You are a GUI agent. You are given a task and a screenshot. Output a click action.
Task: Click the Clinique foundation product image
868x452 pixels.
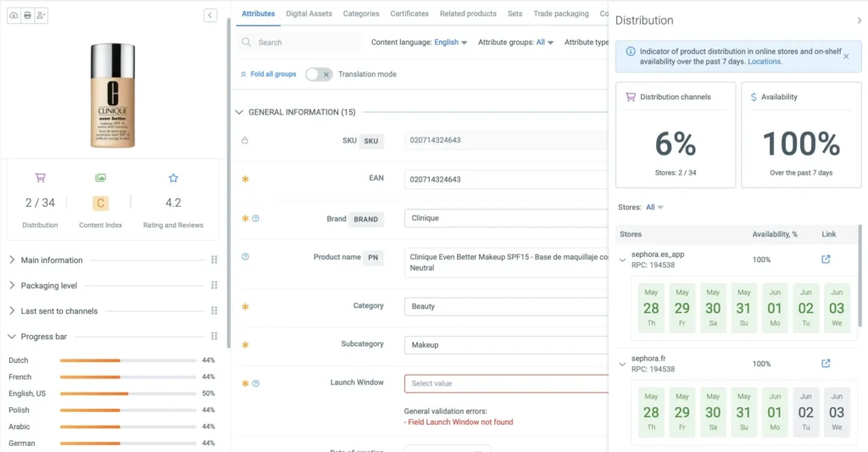(113, 95)
